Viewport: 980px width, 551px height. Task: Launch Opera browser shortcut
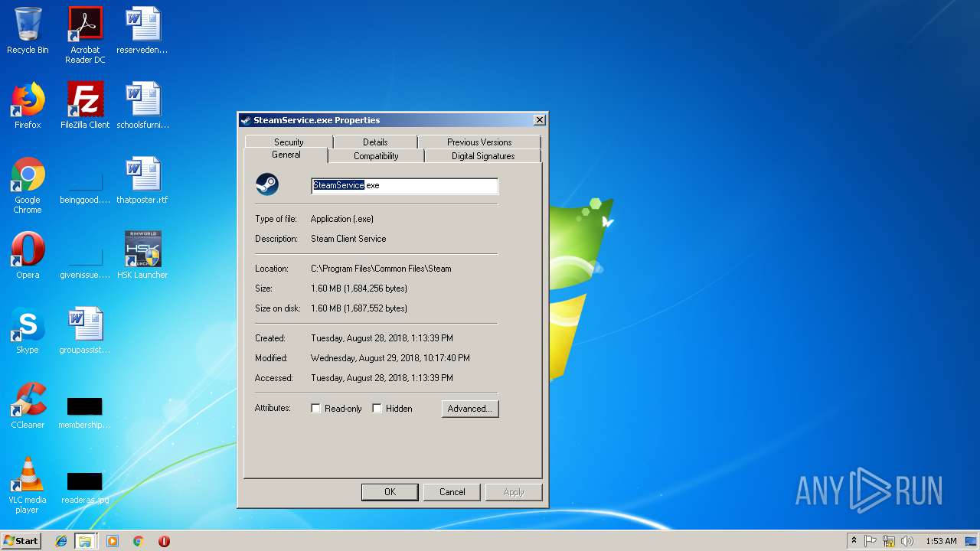click(28, 256)
